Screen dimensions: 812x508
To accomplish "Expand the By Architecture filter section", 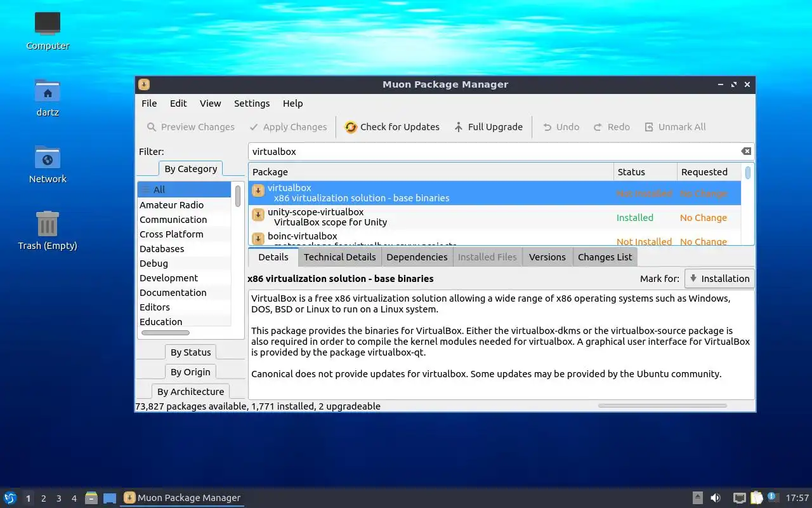I will tap(191, 392).
